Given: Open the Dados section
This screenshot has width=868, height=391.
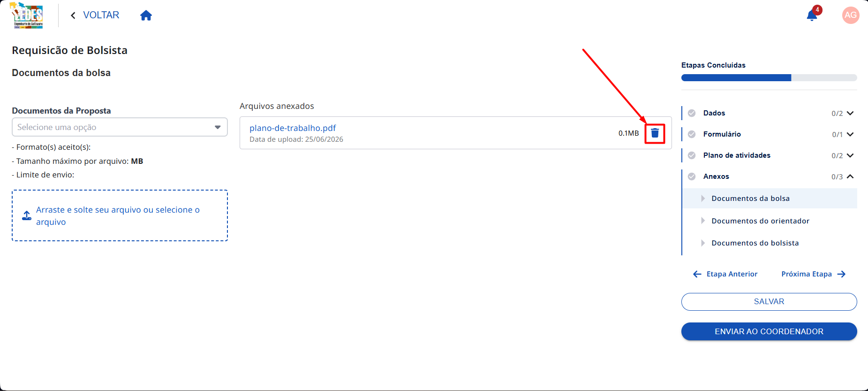Looking at the screenshot, I should [714, 113].
